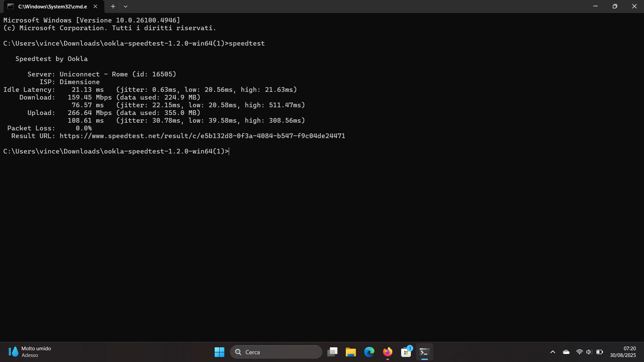Open Firefox from the taskbar
This screenshot has height=362, width=644.
387,352
